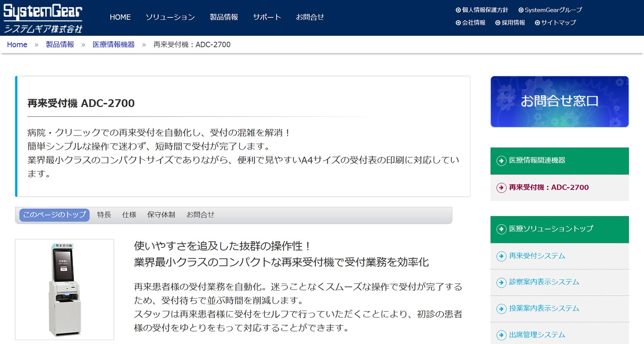Click the bullet icon beside 採用情報

pyautogui.click(x=498, y=23)
